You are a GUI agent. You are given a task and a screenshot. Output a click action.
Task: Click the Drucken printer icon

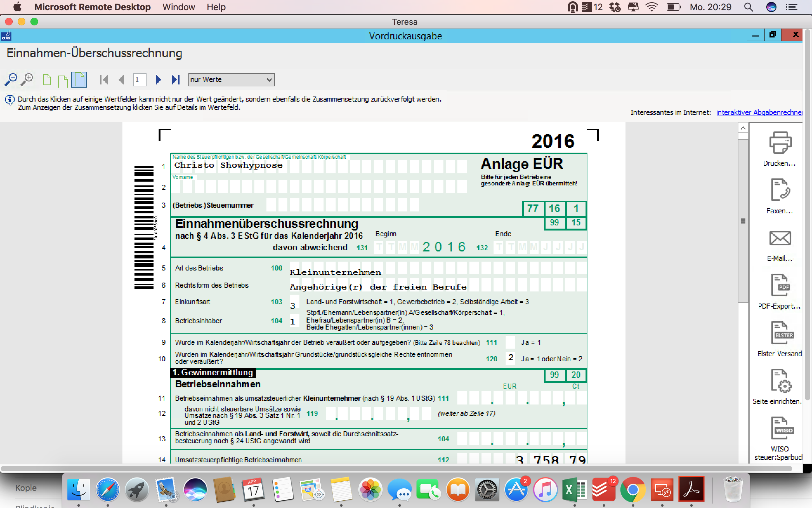[x=780, y=143]
